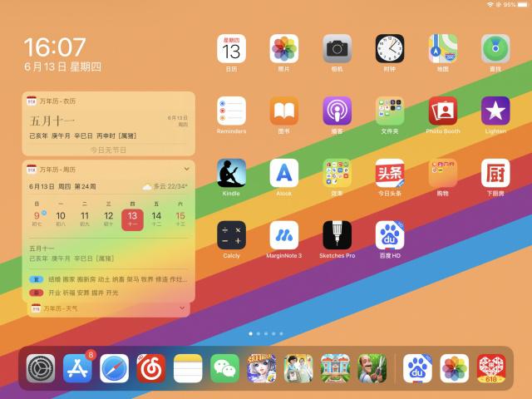Open the Clock app
Screen dimensions: 532x399
tap(390, 48)
